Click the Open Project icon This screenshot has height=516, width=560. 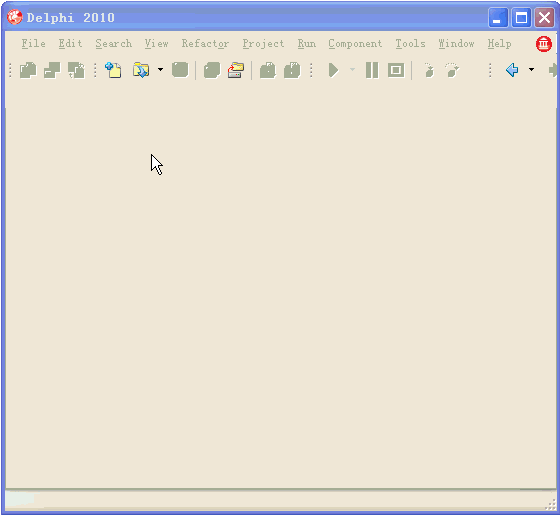236,70
